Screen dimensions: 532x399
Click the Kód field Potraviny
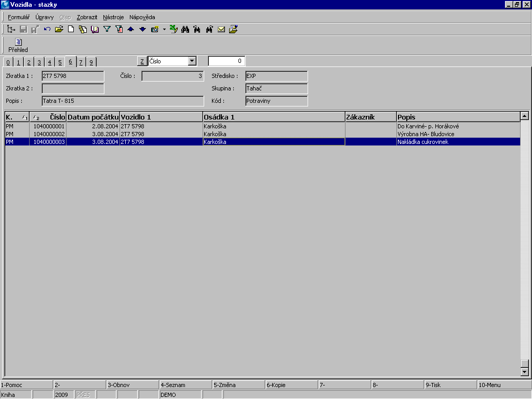coord(276,101)
